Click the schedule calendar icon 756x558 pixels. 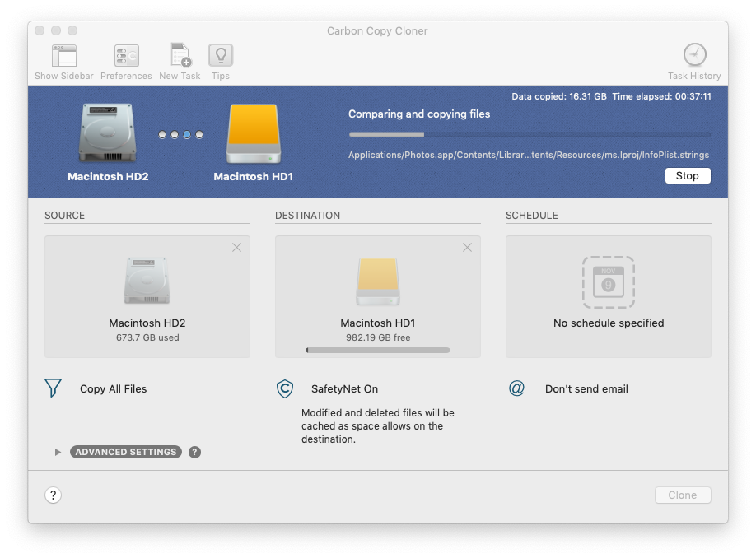point(609,282)
